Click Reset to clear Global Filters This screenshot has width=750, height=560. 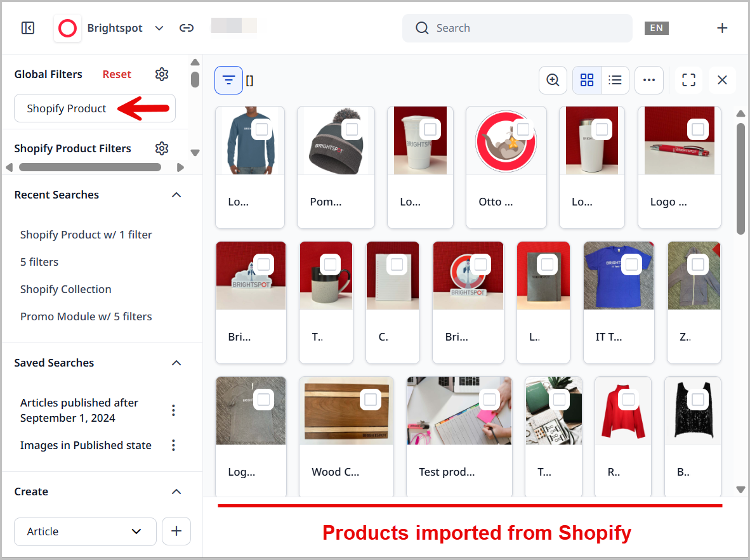click(x=117, y=74)
